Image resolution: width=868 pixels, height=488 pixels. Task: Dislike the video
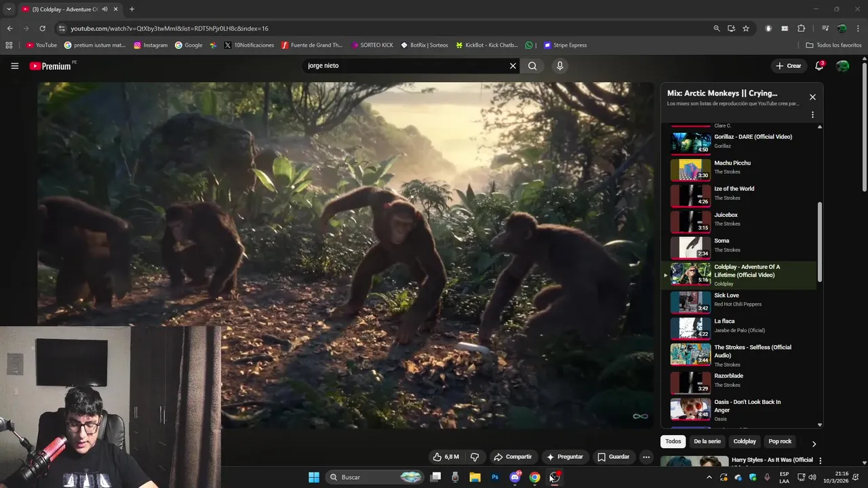point(475,457)
